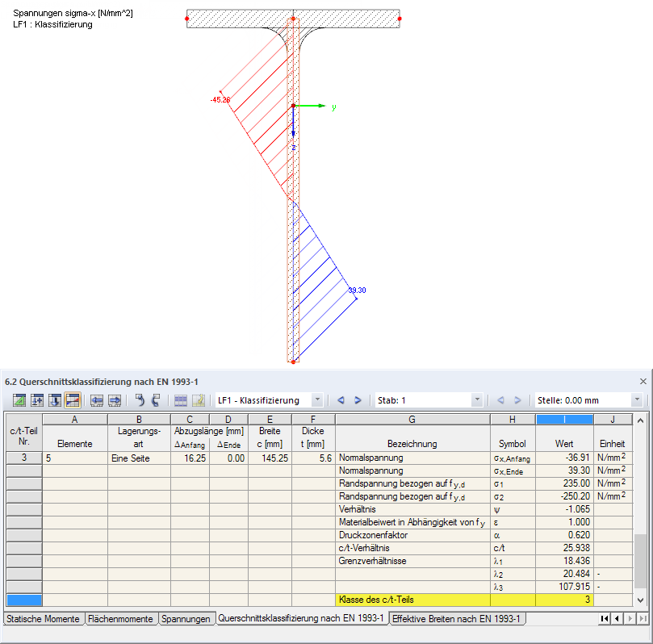Click Druckzonenfaktor row label
This screenshot has height=644, width=653.
(x=412, y=535)
